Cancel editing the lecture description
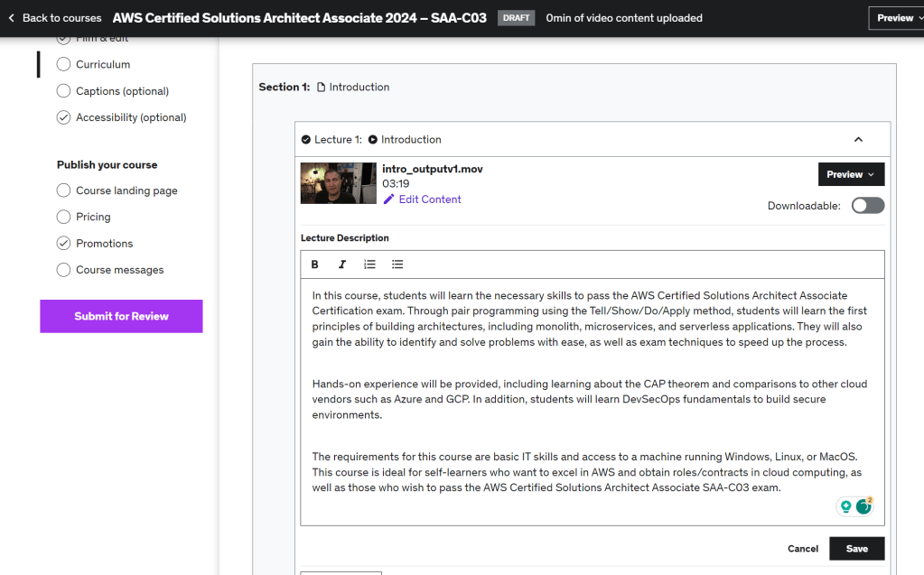 tap(803, 549)
